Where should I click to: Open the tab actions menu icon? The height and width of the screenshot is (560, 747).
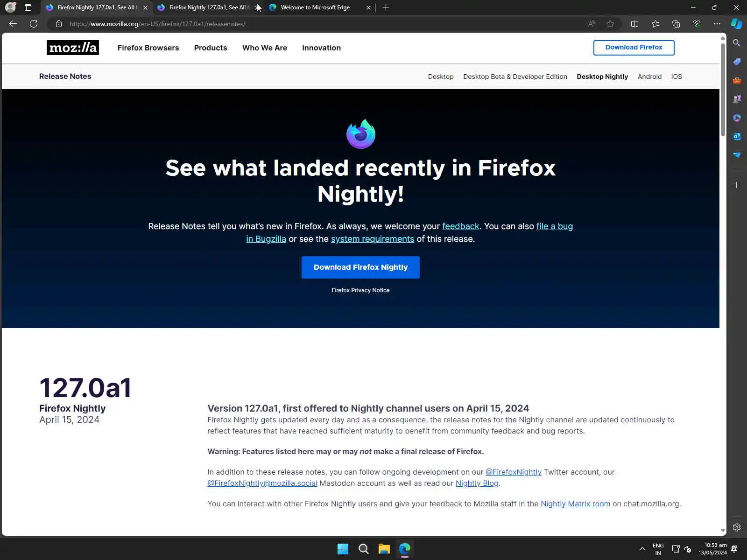coord(28,7)
